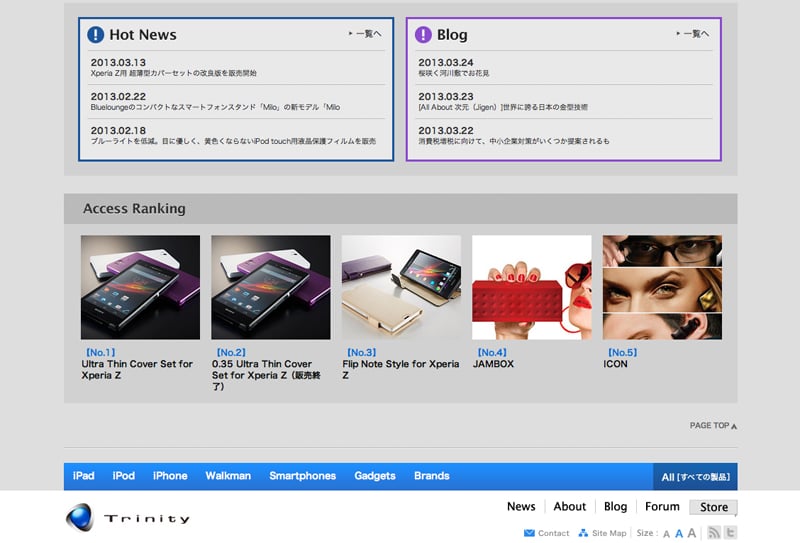Viewport: 800px width, 543px height.
Task: Open the JAMBOX red speaker thumbnail
Action: point(532,287)
